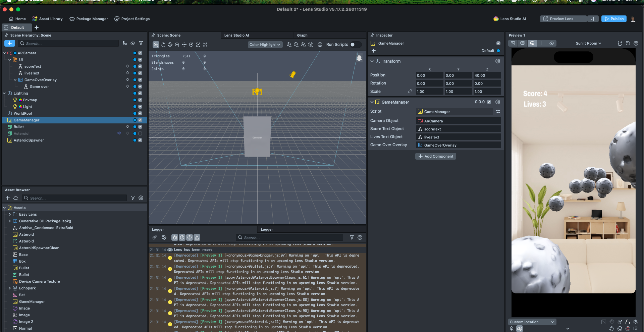The width and height of the screenshot is (644, 332).
Task: Toggle the GameManager script component checkbox
Action: [489, 102]
